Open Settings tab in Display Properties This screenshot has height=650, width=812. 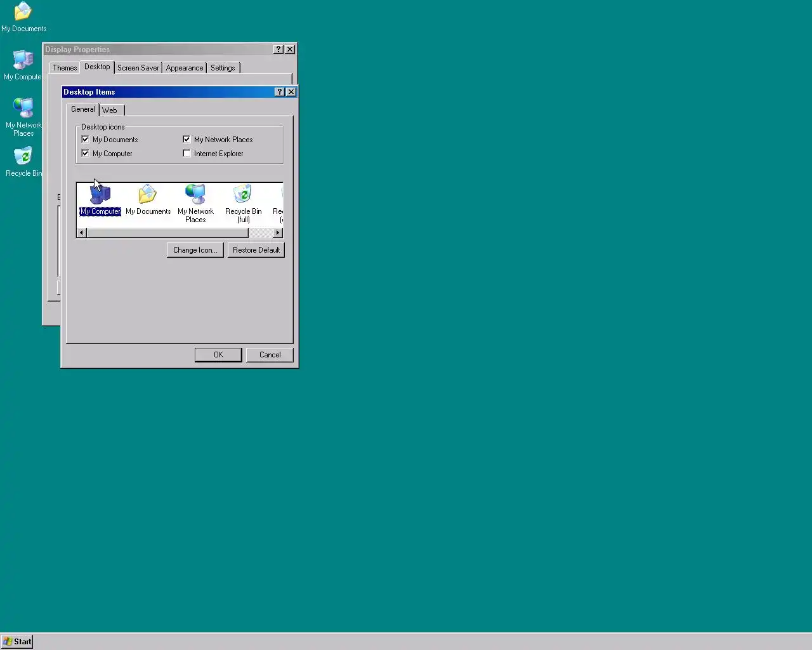pos(223,68)
